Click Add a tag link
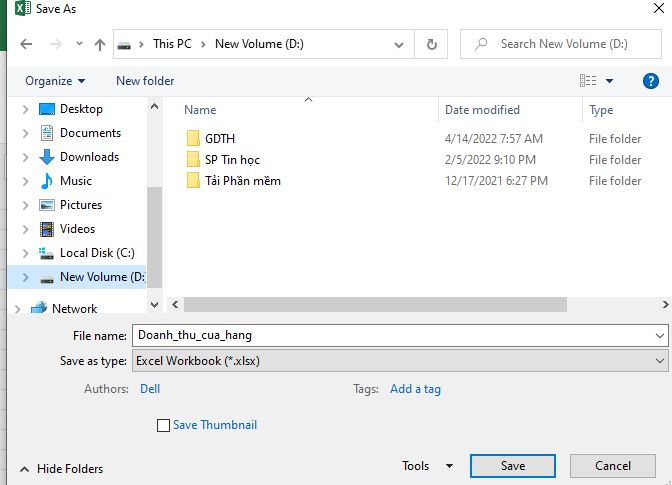The image size is (672, 485). coord(415,389)
